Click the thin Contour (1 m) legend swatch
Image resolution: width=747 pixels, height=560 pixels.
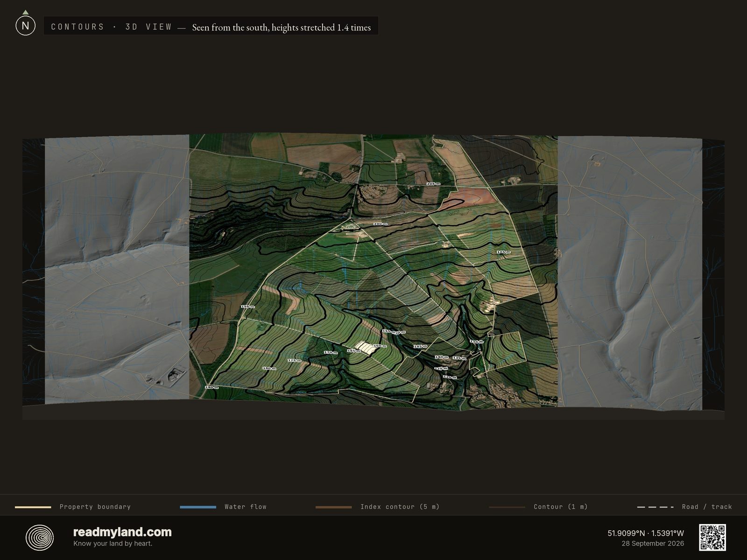click(507, 507)
